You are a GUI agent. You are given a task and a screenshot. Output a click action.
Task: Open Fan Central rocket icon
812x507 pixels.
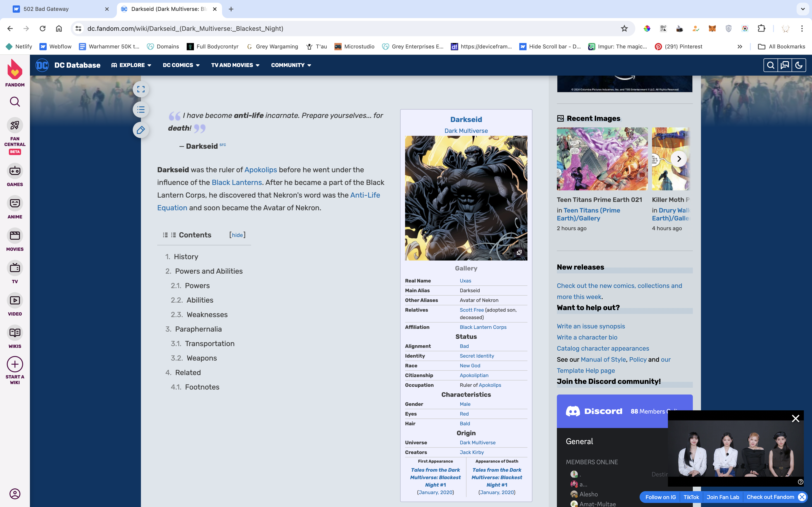click(x=15, y=125)
